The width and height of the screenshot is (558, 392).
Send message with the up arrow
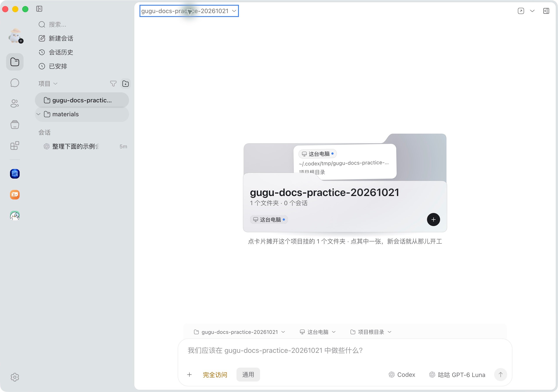[x=501, y=375]
